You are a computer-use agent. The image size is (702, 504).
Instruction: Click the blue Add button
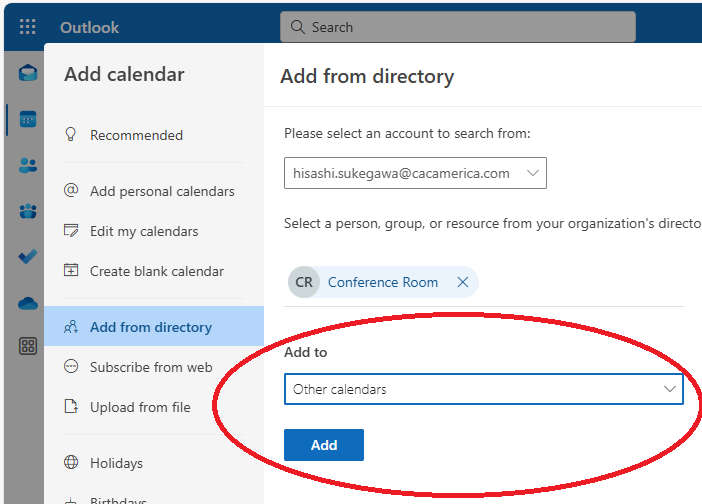tap(323, 445)
